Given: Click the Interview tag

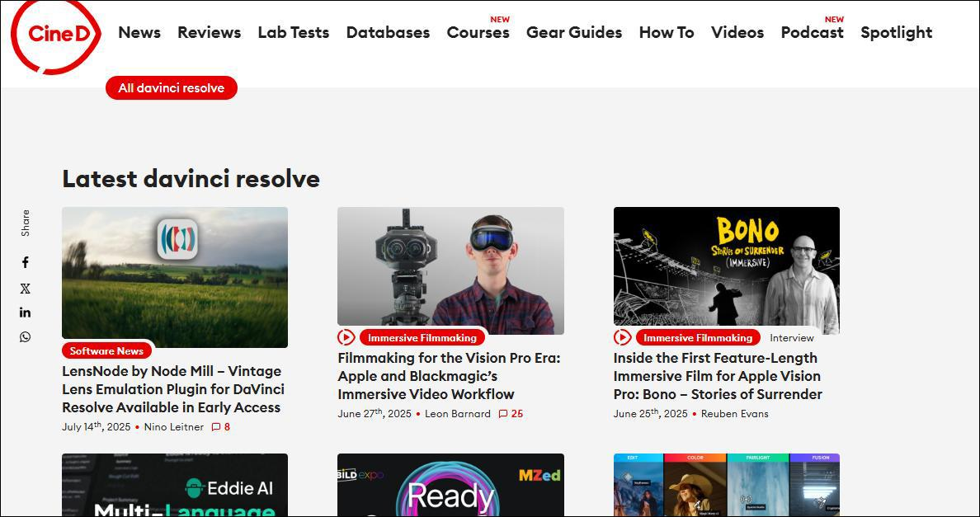Looking at the screenshot, I should click(x=792, y=338).
